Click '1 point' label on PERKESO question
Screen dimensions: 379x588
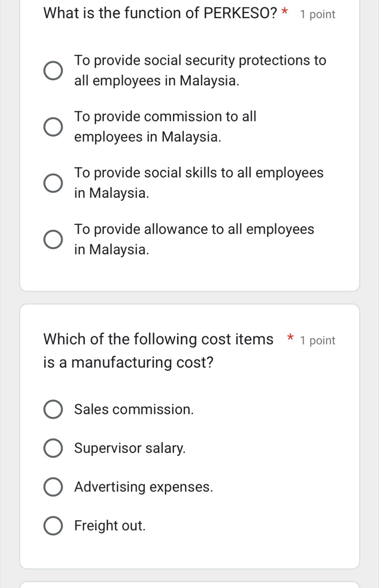(x=317, y=14)
